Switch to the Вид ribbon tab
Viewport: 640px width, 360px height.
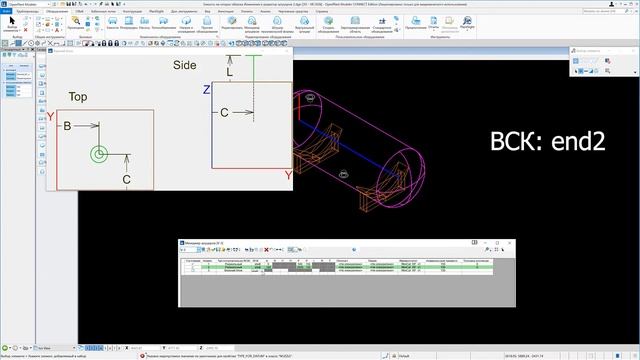tap(207, 11)
